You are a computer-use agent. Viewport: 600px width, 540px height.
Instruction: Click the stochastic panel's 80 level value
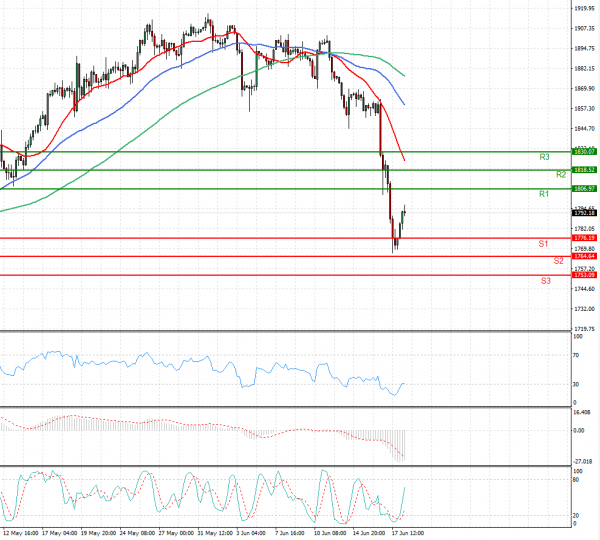click(x=576, y=480)
